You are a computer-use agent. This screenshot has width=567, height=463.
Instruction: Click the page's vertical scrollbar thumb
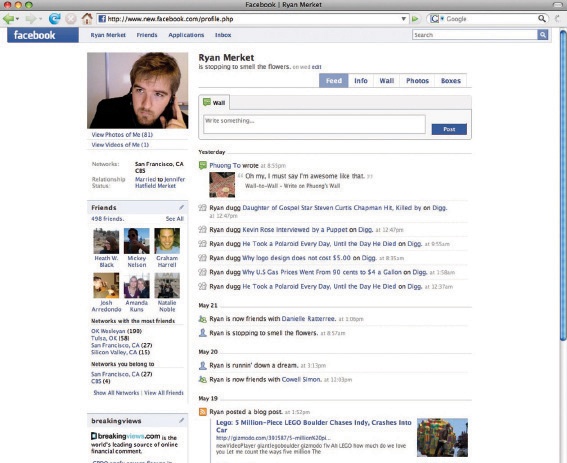(x=563, y=185)
